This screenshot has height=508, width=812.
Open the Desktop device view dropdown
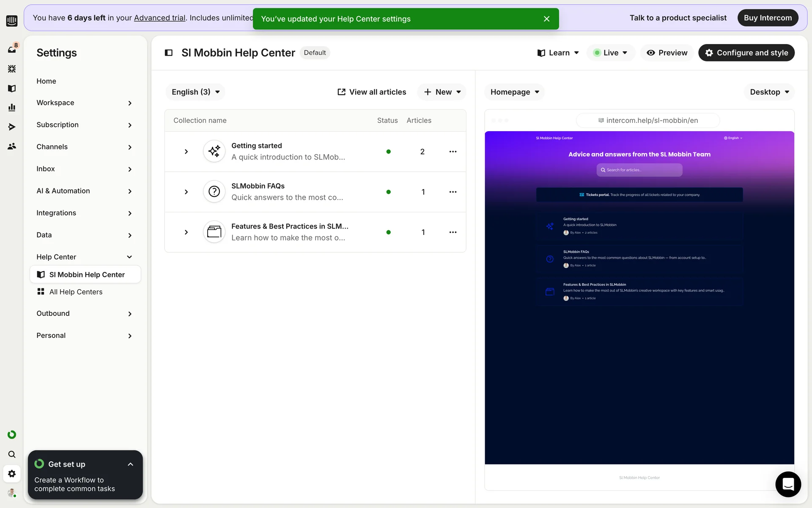click(769, 92)
